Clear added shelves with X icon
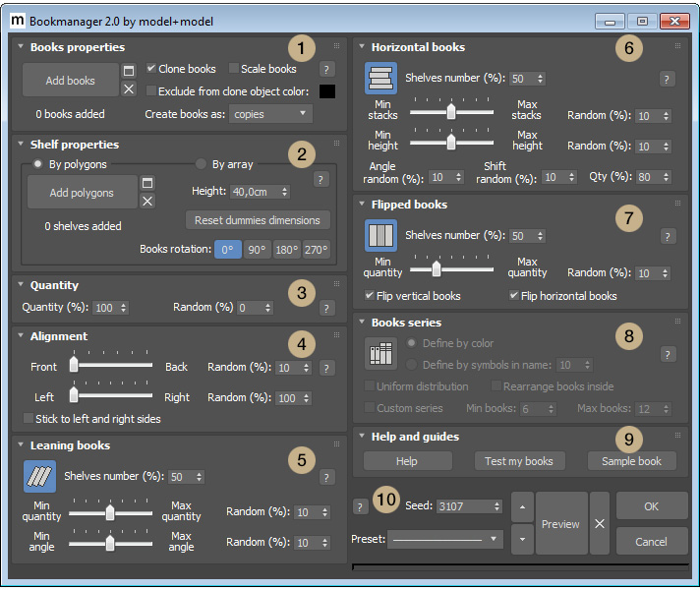Image resolution: width=700 pixels, height=590 pixels. [x=147, y=201]
